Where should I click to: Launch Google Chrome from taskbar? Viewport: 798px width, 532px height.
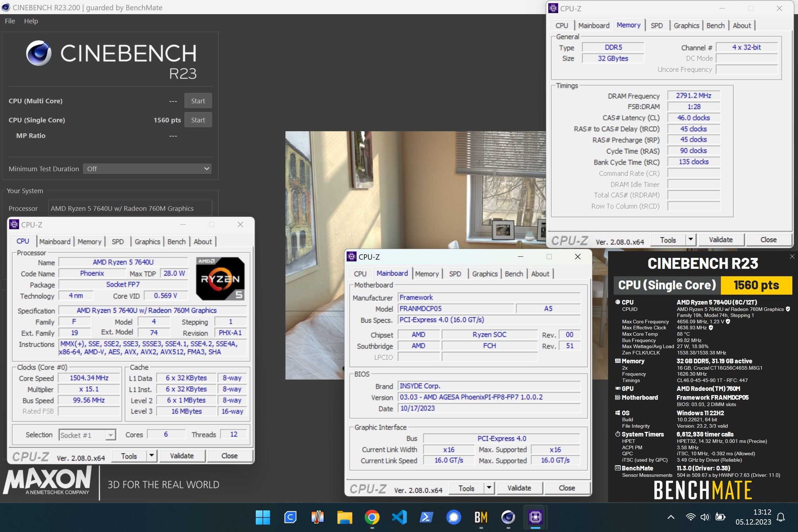[x=372, y=517]
